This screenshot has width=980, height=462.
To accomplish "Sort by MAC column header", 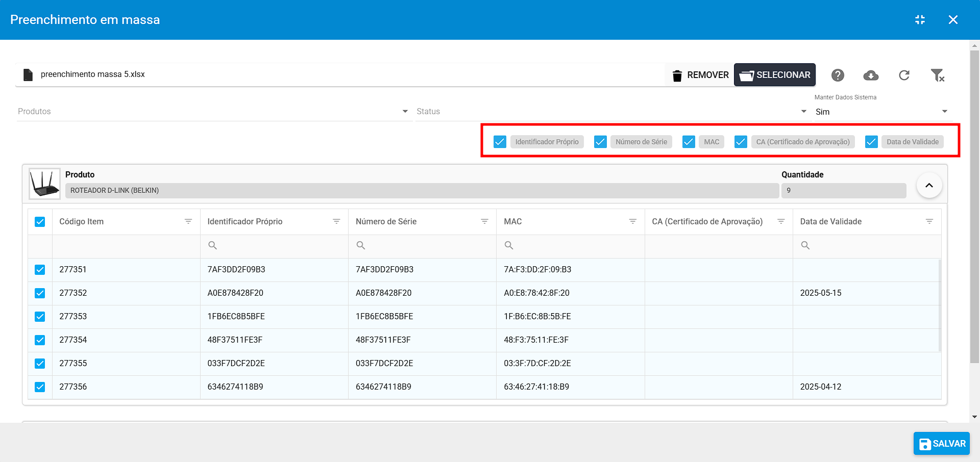I will pyautogui.click(x=513, y=221).
